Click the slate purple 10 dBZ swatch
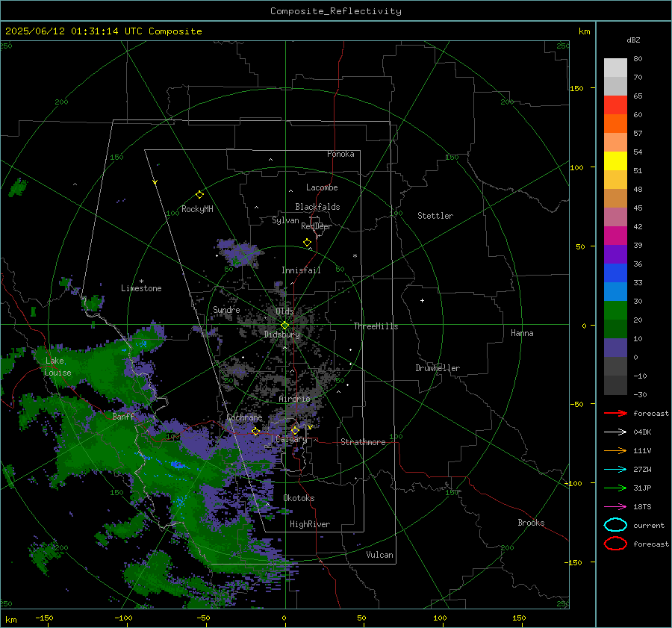The image size is (672, 628). tap(615, 348)
